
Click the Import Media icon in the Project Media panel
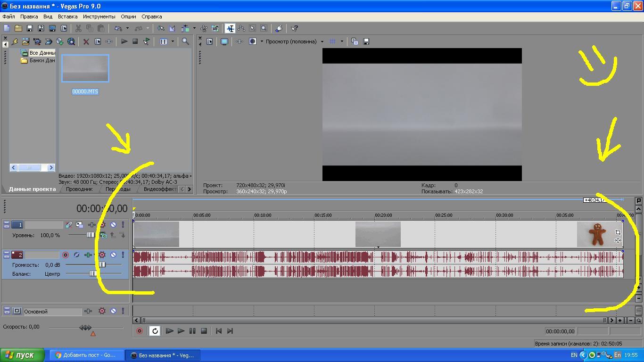point(26,41)
